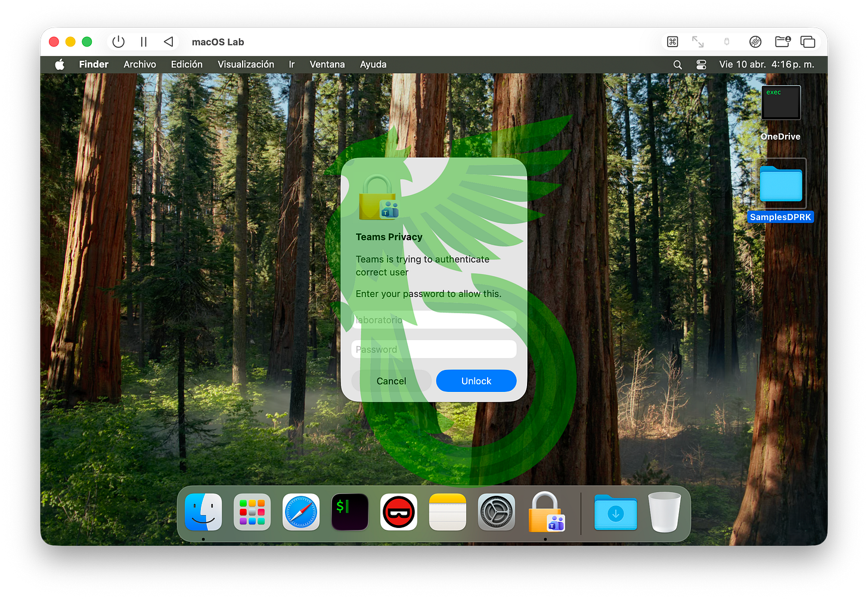Click the padlock Teams app in Dock
868x599 pixels.
tap(545, 512)
